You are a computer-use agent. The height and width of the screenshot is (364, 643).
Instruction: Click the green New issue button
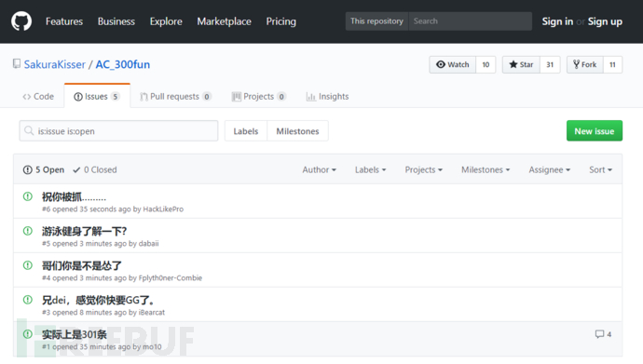click(595, 130)
